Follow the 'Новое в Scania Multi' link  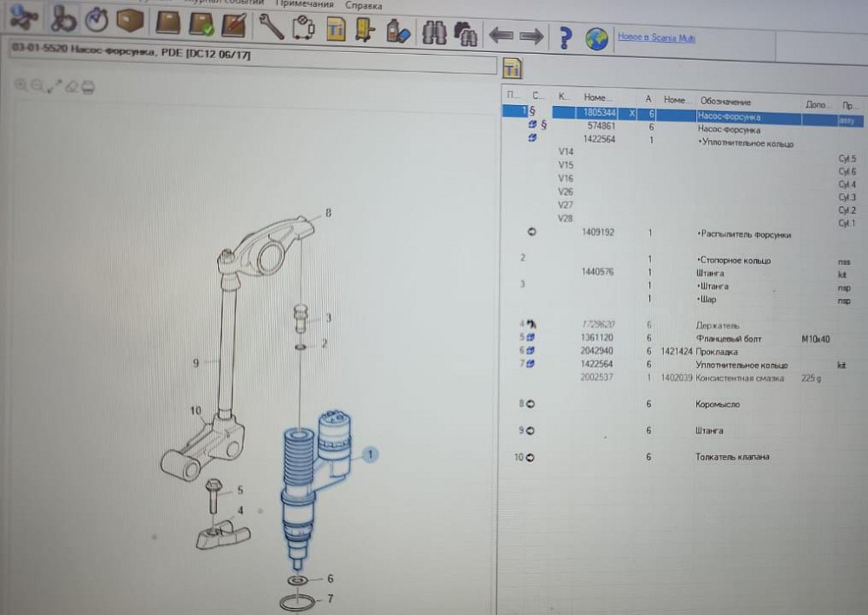coord(656,37)
